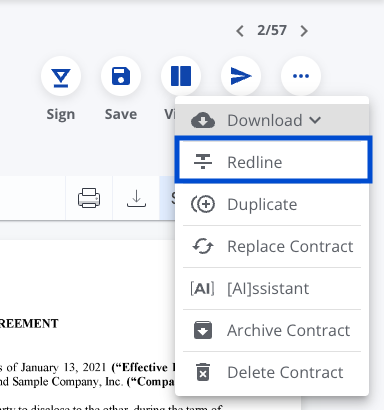The image size is (384, 410).
Task: Click the Send paper plane icon
Action: pyautogui.click(x=241, y=76)
